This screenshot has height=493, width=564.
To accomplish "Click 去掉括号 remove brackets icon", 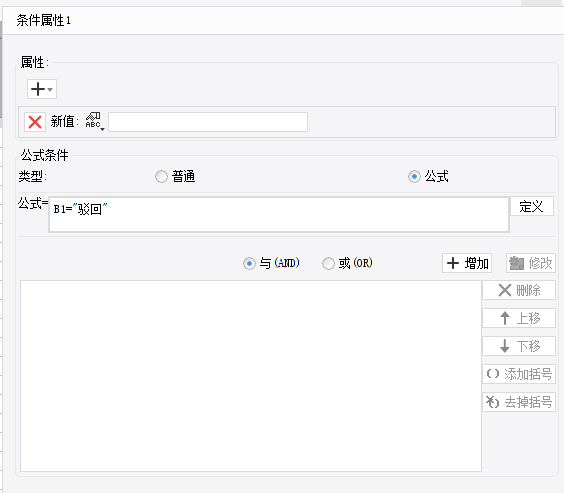I will [x=492, y=402].
